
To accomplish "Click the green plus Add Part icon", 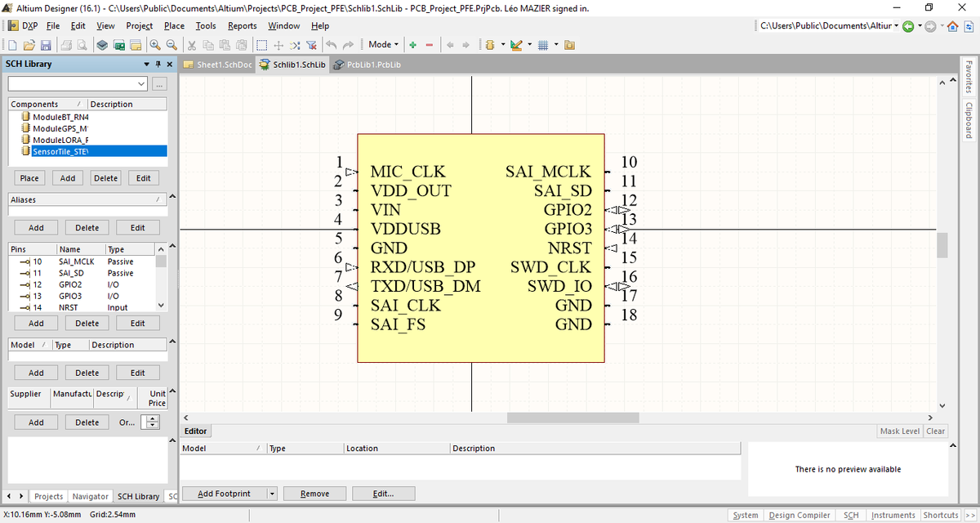I will pos(413,44).
